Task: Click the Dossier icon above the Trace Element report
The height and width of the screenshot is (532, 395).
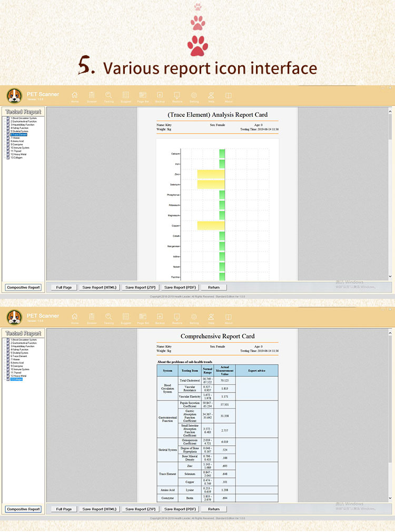Action: (92, 97)
